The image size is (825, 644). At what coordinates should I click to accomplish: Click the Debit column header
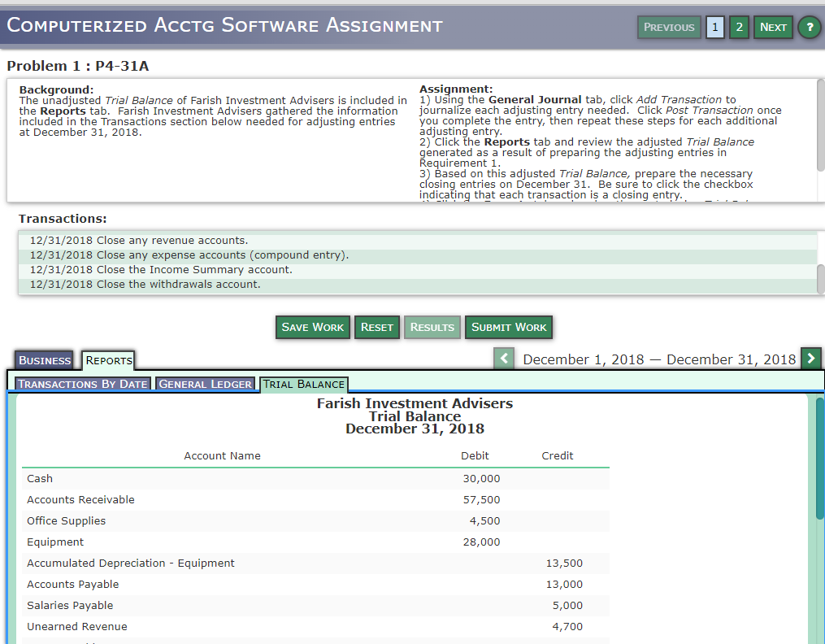point(475,456)
